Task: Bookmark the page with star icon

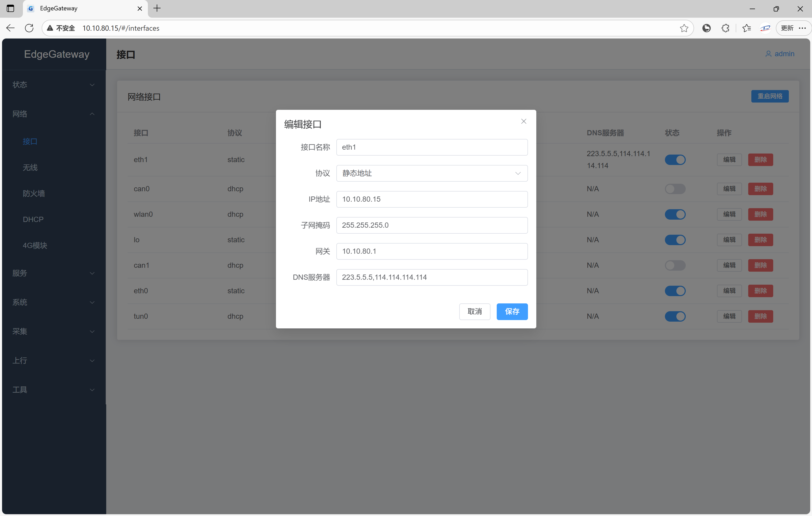Action: click(x=684, y=28)
